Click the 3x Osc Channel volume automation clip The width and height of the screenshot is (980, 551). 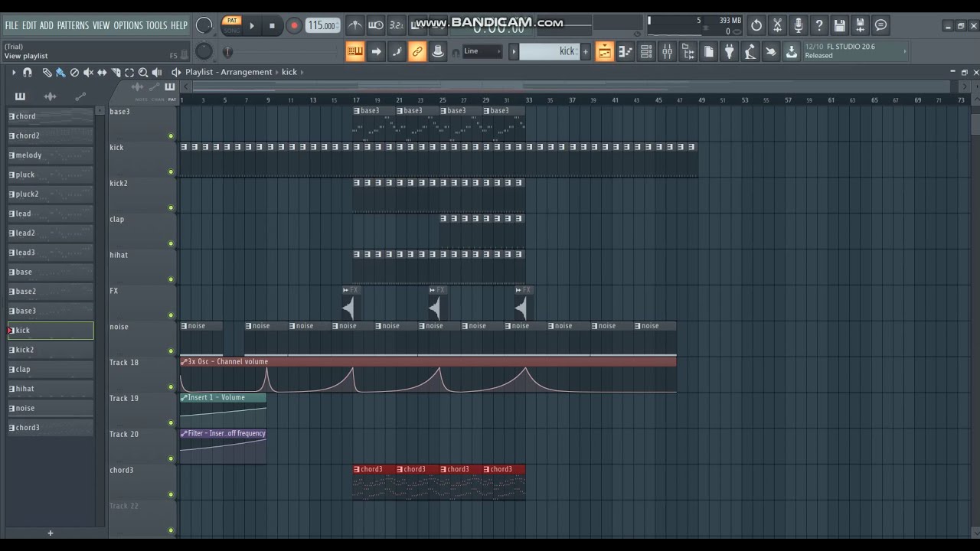(428, 375)
